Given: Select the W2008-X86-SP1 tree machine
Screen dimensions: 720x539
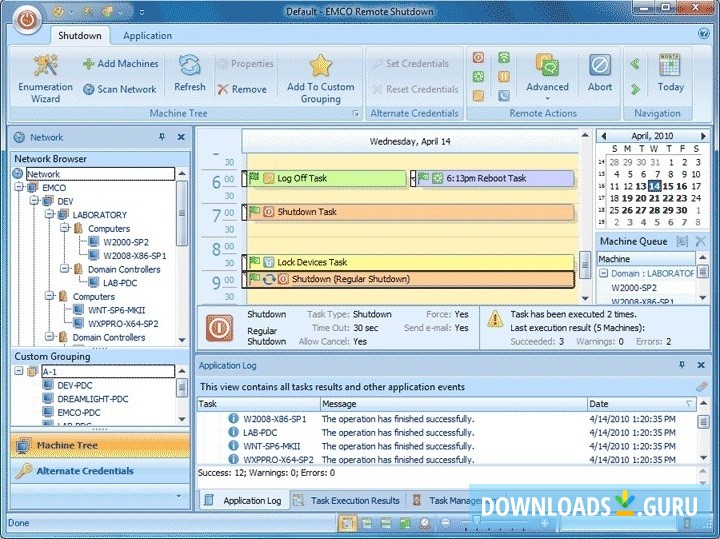Looking at the screenshot, I should point(135,256).
